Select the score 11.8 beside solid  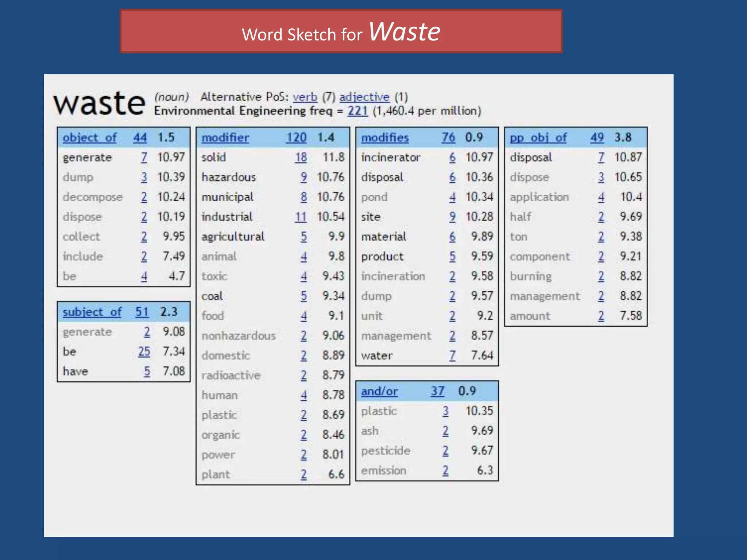click(x=333, y=157)
